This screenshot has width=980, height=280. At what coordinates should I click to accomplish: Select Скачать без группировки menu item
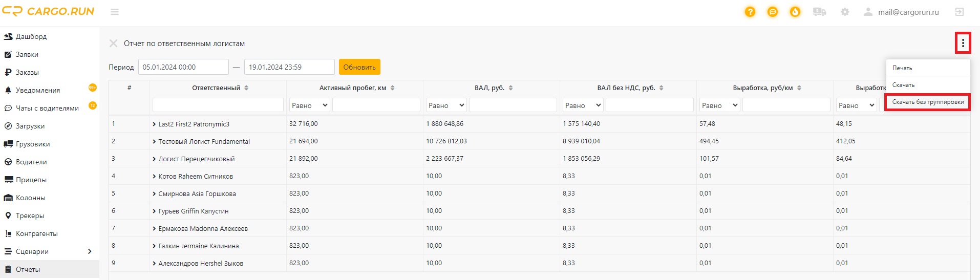(927, 102)
